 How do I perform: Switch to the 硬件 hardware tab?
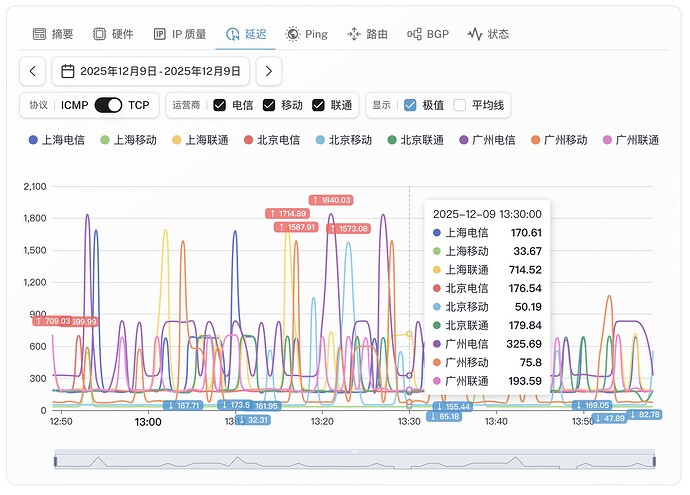pyautogui.click(x=113, y=34)
